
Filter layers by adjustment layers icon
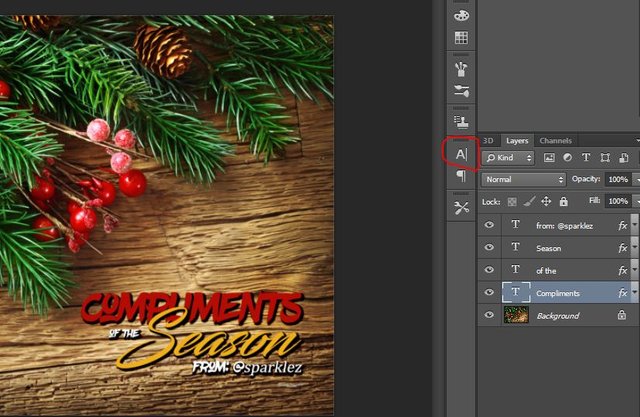click(x=567, y=157)
